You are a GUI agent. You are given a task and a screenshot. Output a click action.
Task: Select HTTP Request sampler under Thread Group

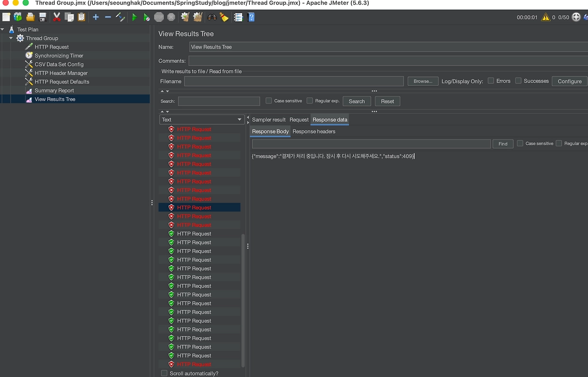click(51, 47)
